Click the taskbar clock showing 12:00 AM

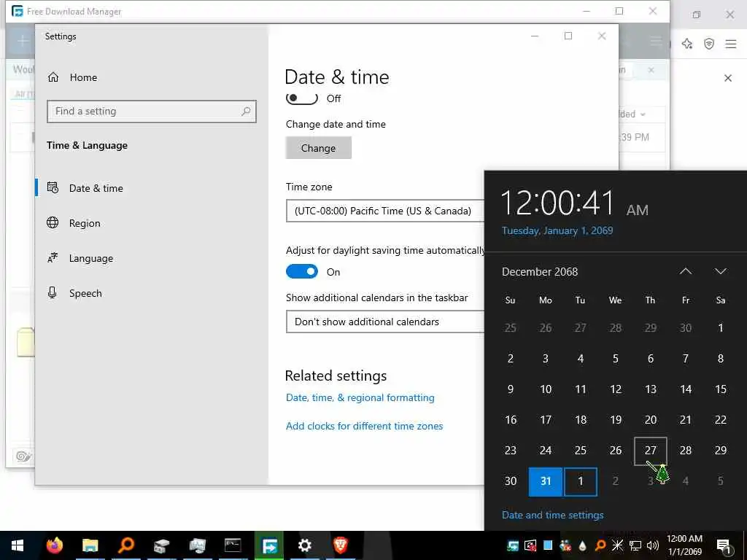tap(684, 545)
